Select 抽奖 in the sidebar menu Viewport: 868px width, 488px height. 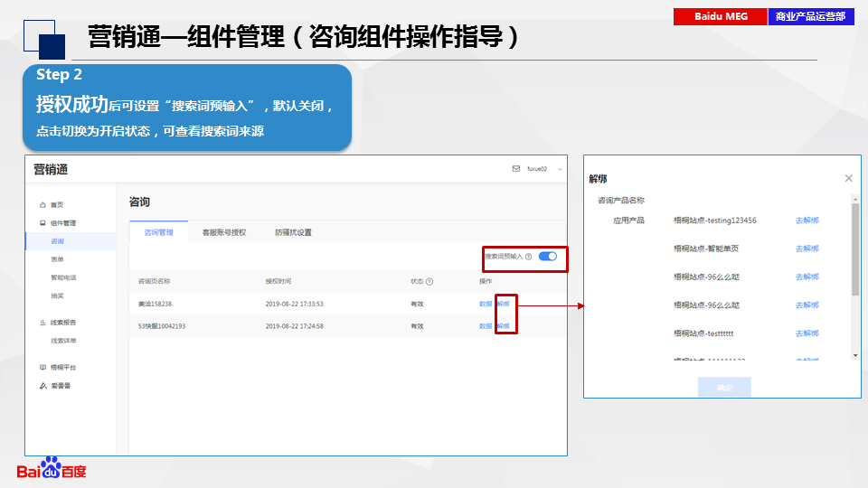tap(58, 296)
